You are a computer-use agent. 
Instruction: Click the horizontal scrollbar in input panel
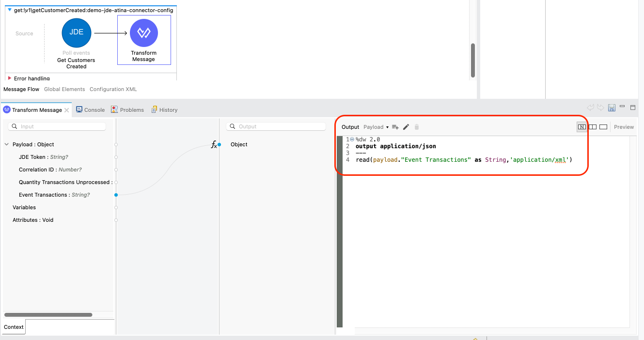click(x=48, y=315)
